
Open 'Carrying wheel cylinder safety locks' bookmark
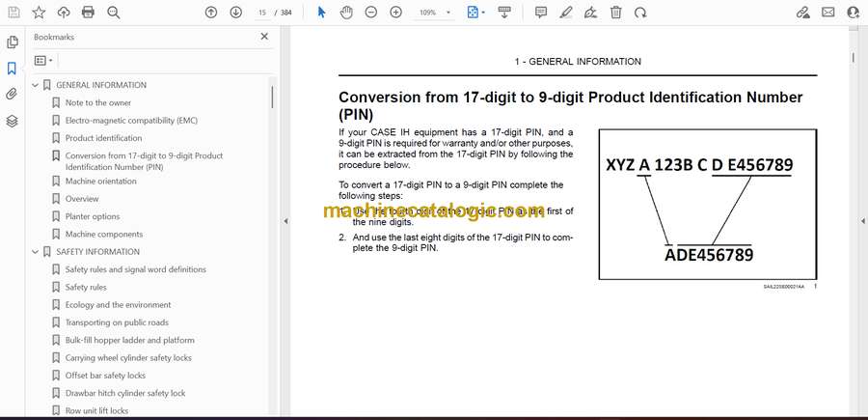pyautogui.click(x=128, y=358)
